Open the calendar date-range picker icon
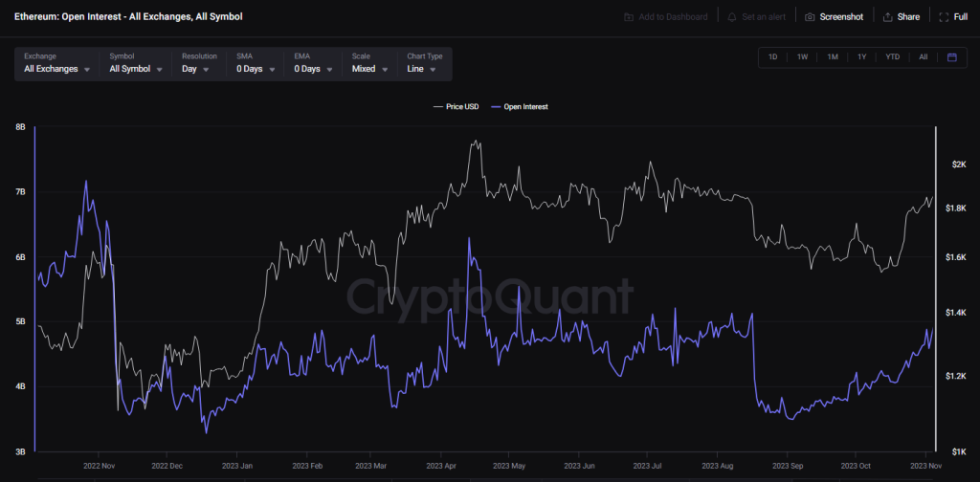The width and height of the screenshot is (980, 482). [x=952, y=56]
